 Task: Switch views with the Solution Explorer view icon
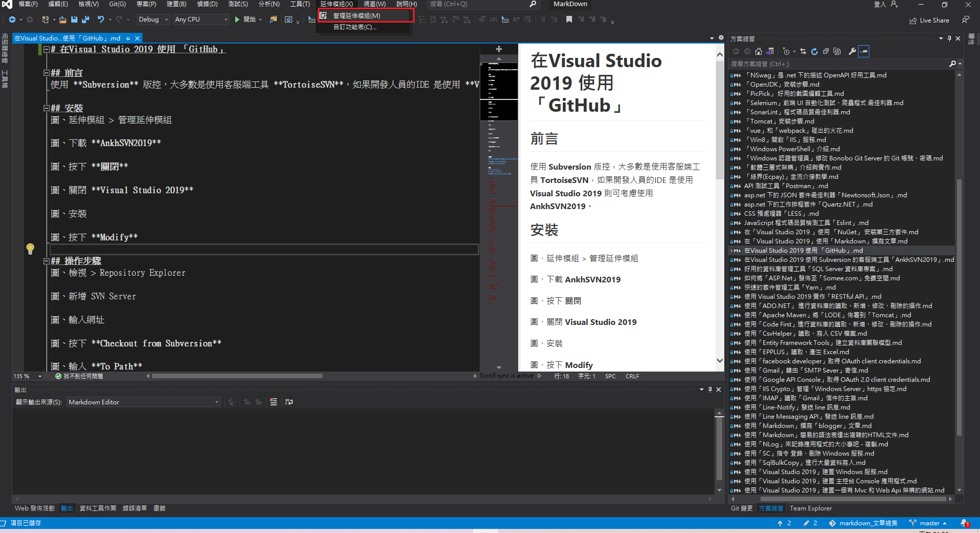point(770,51)
